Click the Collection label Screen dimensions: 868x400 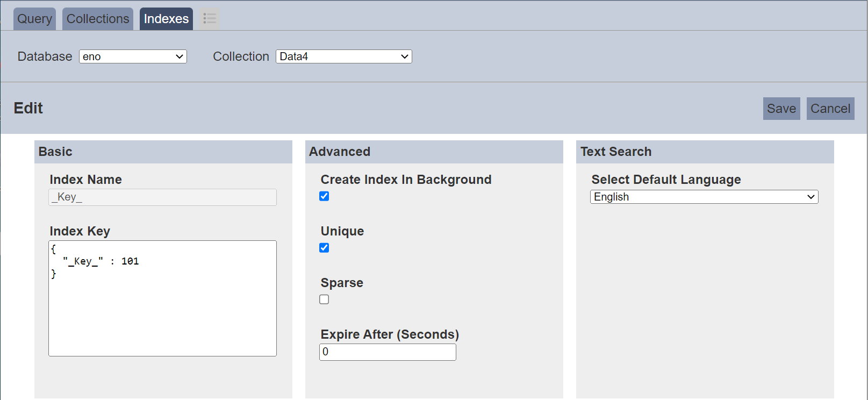(x=241, y=56)
